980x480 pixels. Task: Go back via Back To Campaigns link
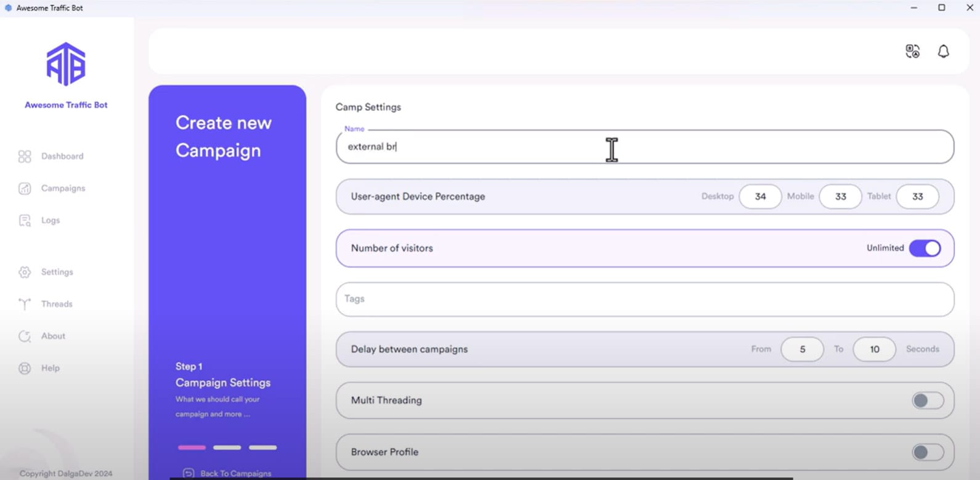coord(227,473)
